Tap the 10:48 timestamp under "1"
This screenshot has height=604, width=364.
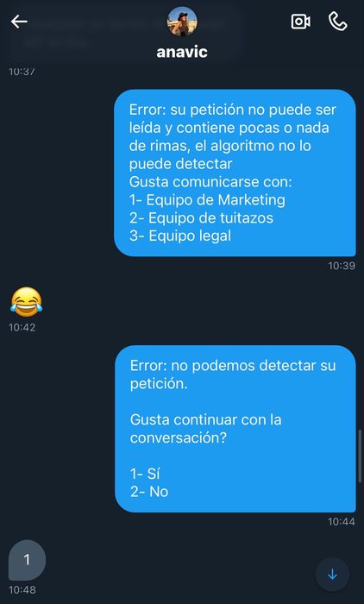click(x=22, y=589)
